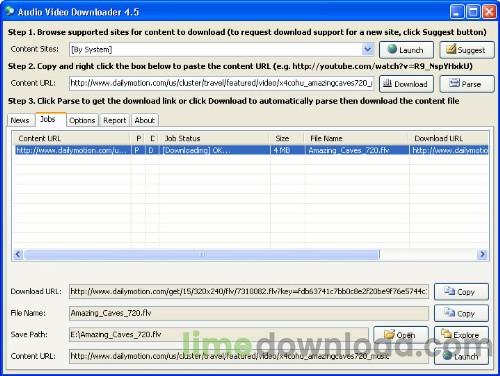The height and width of the screenshot is (376, 500).
Task: Select the '[Downloading] OK...' status cell
Action: click(x=215, y=150)
